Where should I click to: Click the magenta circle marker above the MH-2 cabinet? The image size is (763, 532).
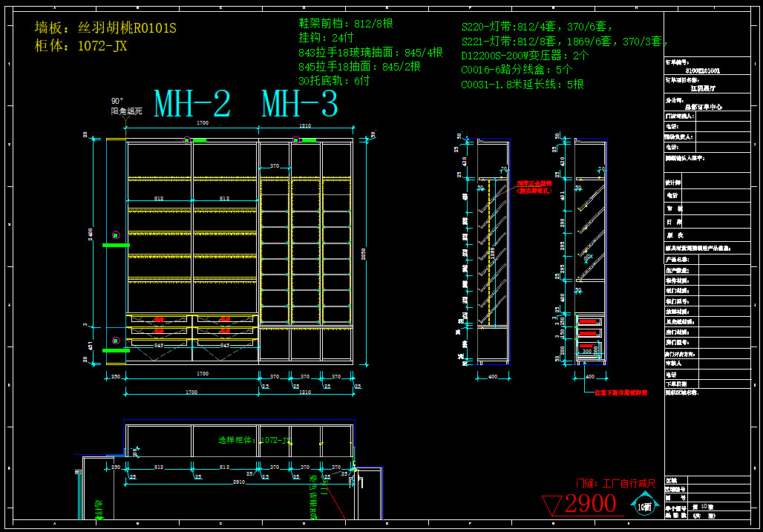[x=187, y=139]
